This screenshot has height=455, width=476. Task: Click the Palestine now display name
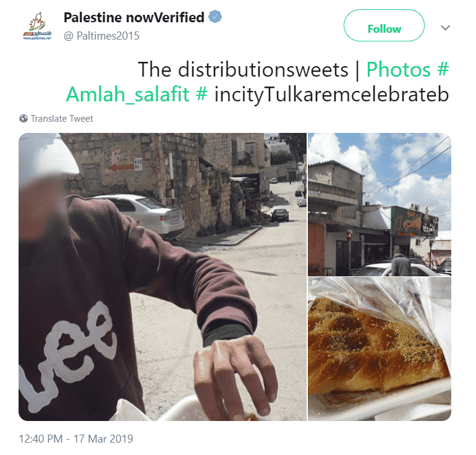pyautogui.click(x=134, y=17)
